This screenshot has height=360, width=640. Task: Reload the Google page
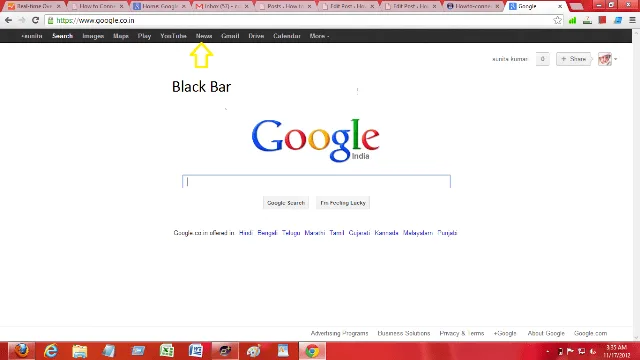[36, 20]
